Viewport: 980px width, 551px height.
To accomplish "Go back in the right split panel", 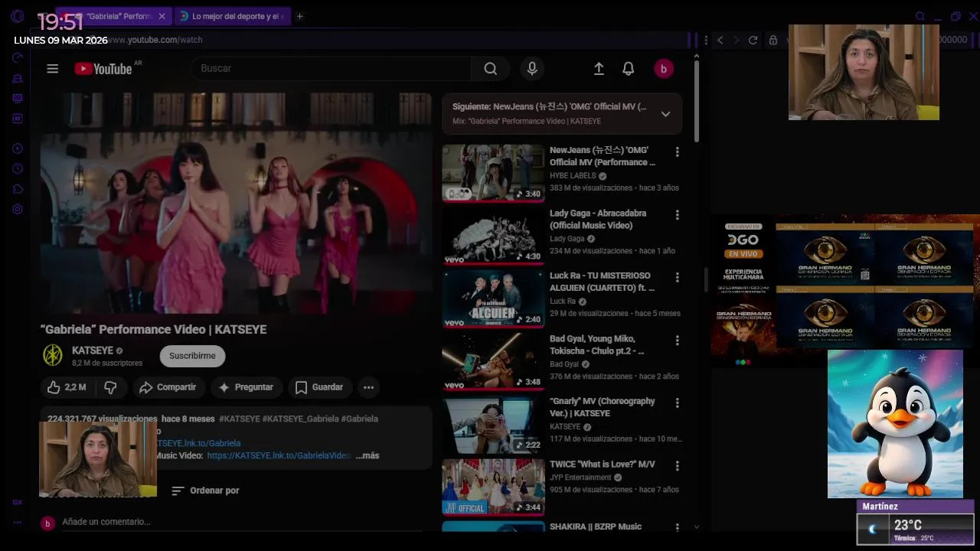I will [x=720, y=40].
